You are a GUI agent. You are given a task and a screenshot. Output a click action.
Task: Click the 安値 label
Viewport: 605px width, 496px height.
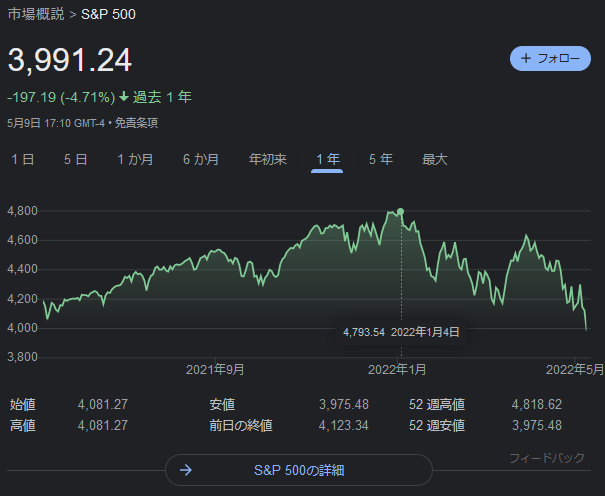tap(222, 404)
